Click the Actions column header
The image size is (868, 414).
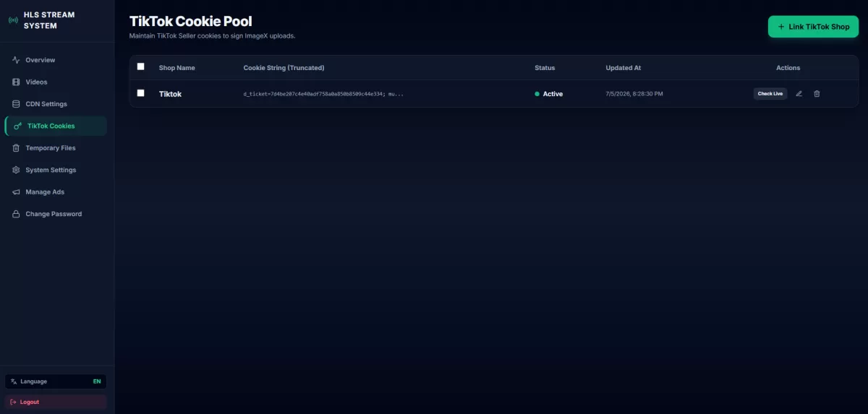(788, 68)
